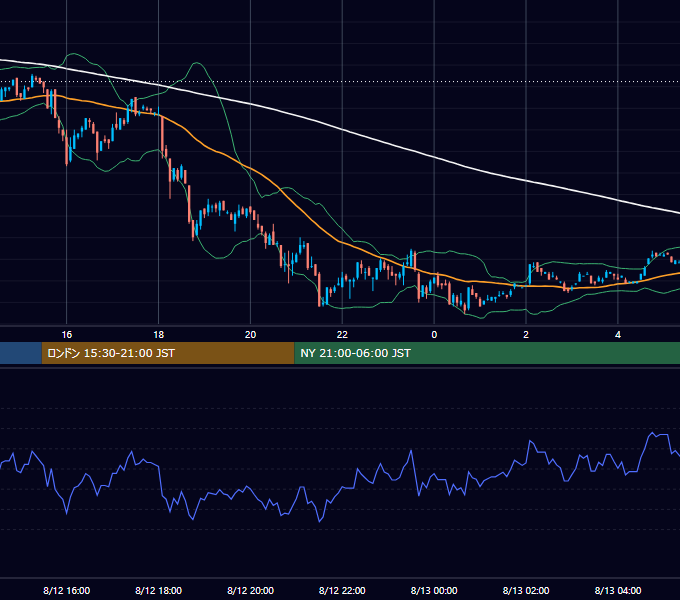Click the 8/12 16:00 time label
The height and width of the screenshot is (600, 680).
[67, 590]
